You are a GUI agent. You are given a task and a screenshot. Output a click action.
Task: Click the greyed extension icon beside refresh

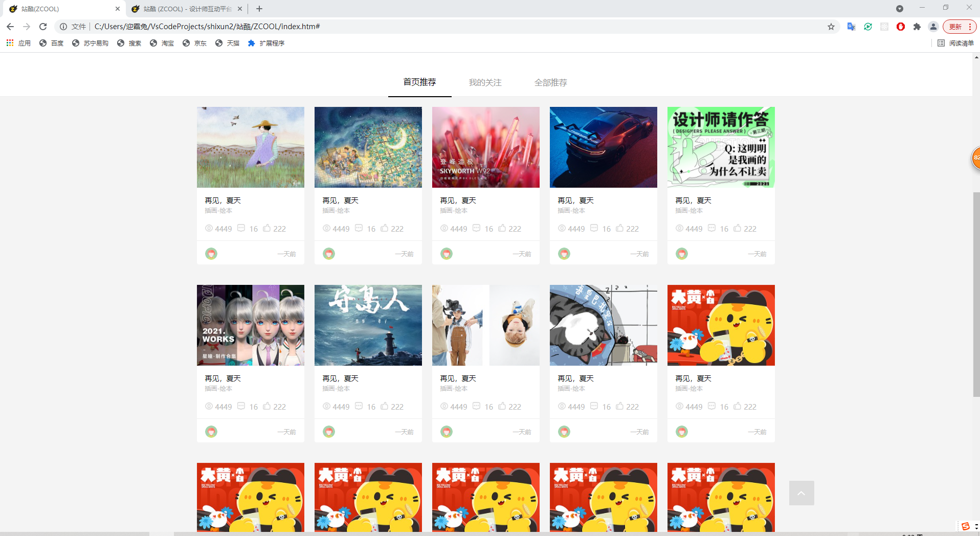[884, 27]
